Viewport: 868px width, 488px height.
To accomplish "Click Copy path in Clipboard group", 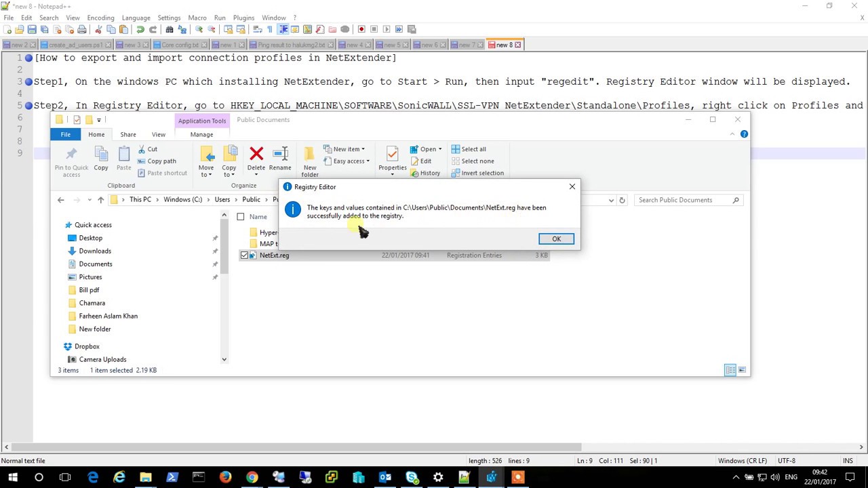I will (x=156, y=161).
